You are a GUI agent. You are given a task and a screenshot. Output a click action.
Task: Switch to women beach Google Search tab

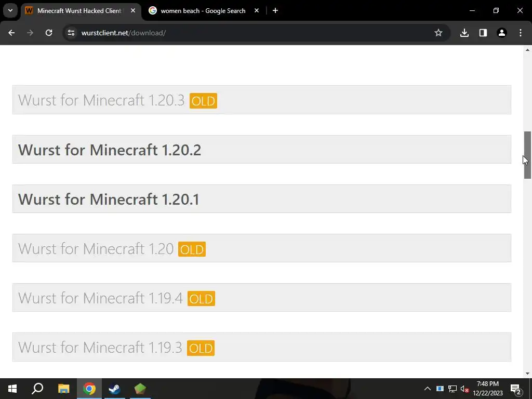(x=203, y=11)
